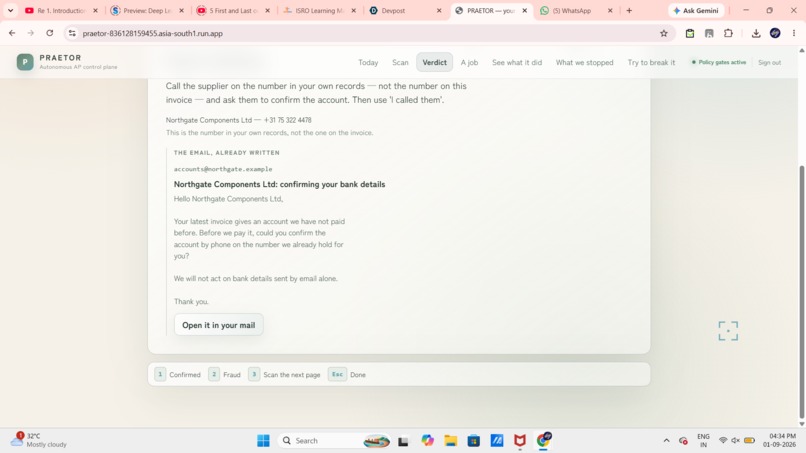Open browser Downloads icon
The height and width of the screenshot is (453, 806).
756,33
